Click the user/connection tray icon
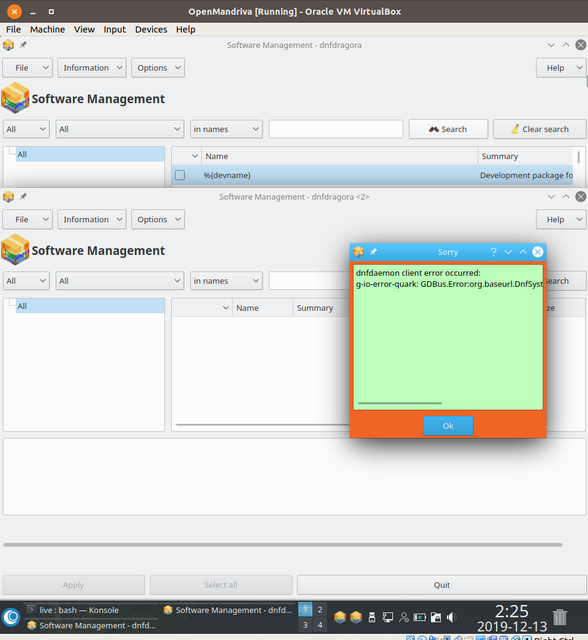Image resolution: width=588 pixels, height=640 pixels. coord(404,617)
